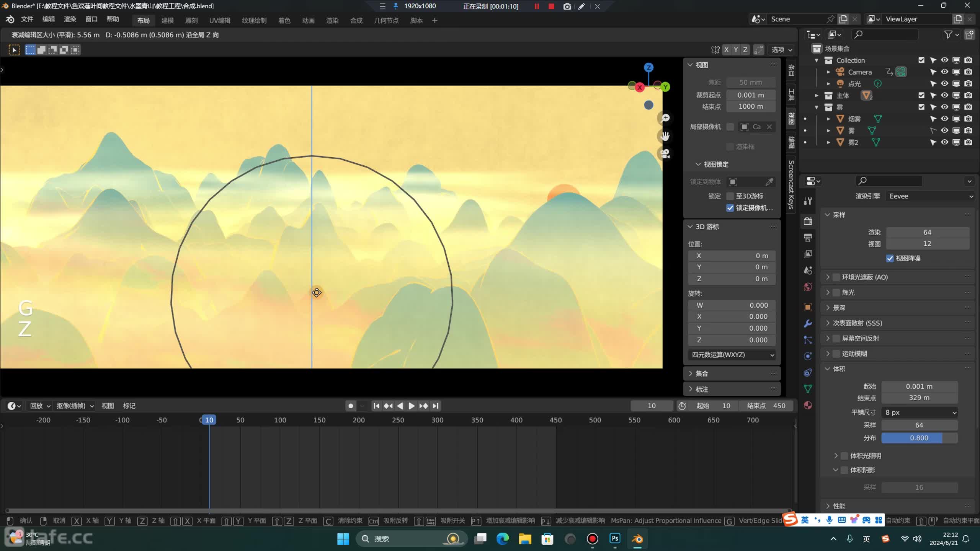Click the viewport zoom magnifier icon
Viewport: 980px width, 551px height.
(665, 118)
